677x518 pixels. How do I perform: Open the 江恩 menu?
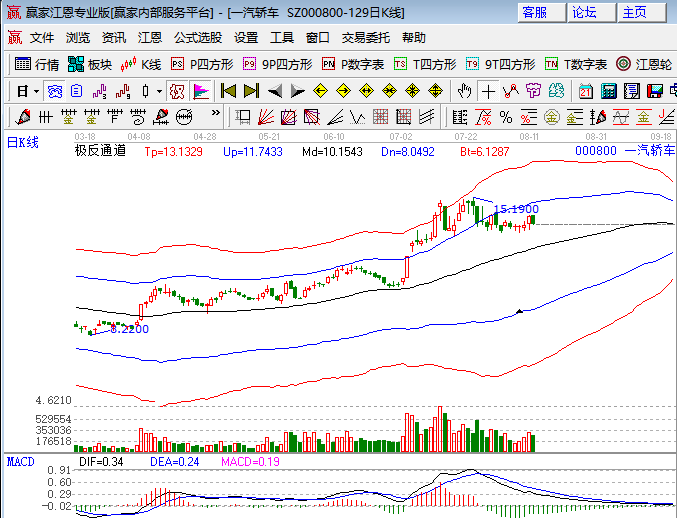(150, 38)
